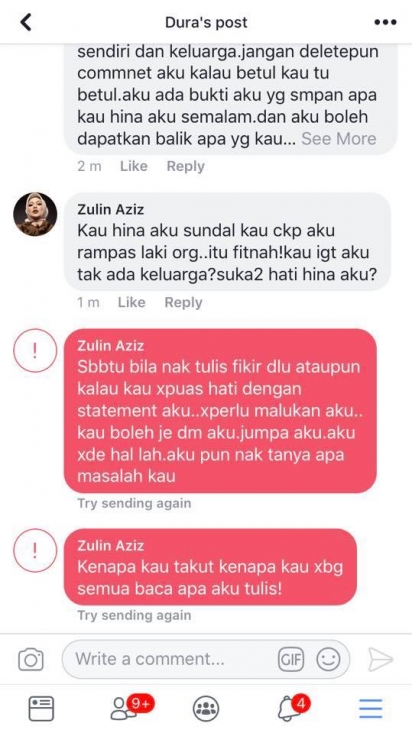Tap the camera icon to attach photo

31,660
